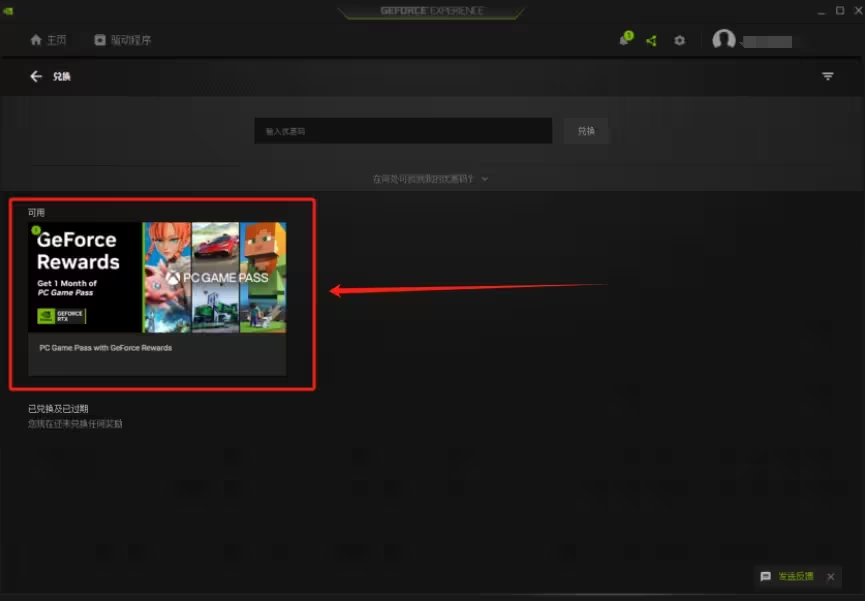Expand the 在何处可找到我的优惠码 section
This screenshot has height=601, width=865.
(430, 179)
